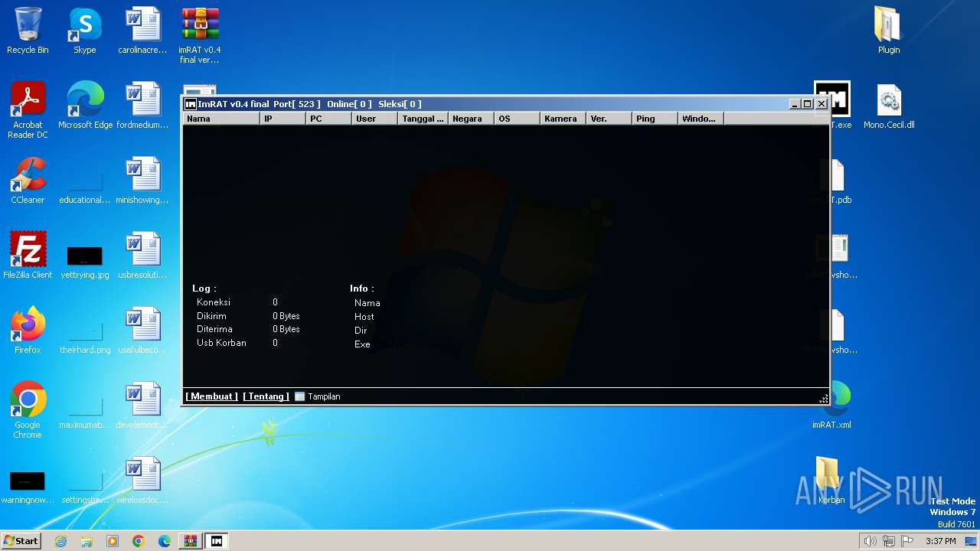
Task: Open the imRAT v0.4 final WinRAR archive
Action: pos(200,35)
